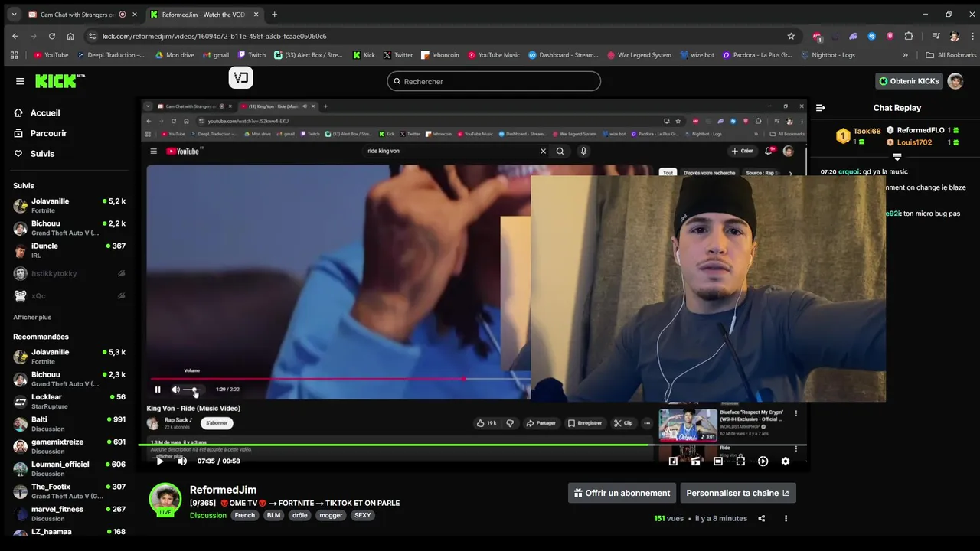Open Parcourir in the sidebar
Viewport: 980px width, 551px height.
point(41,133)
